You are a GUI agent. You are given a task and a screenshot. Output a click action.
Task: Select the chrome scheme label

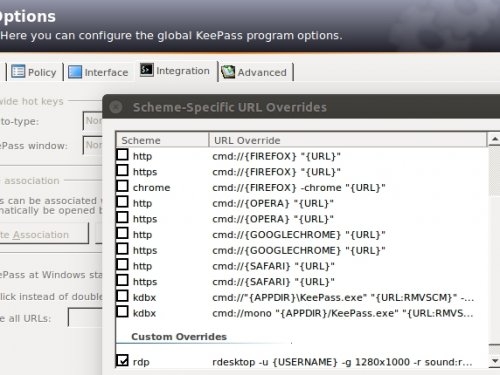(151, 188)
